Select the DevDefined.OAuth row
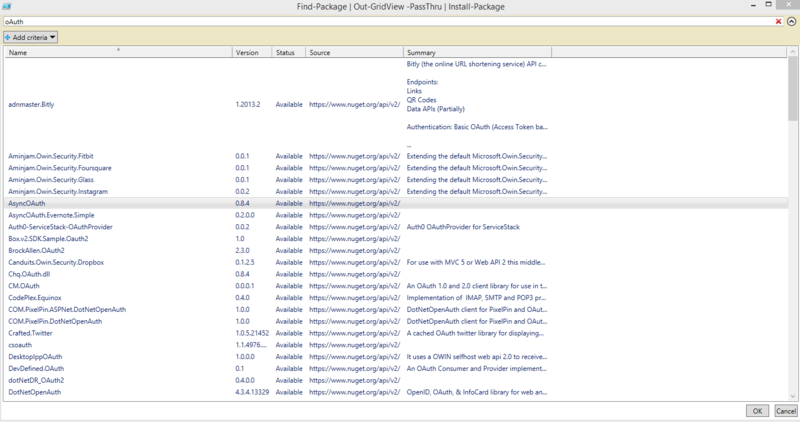The width and height of the screenshot is (800, 422). coord(396,368)
